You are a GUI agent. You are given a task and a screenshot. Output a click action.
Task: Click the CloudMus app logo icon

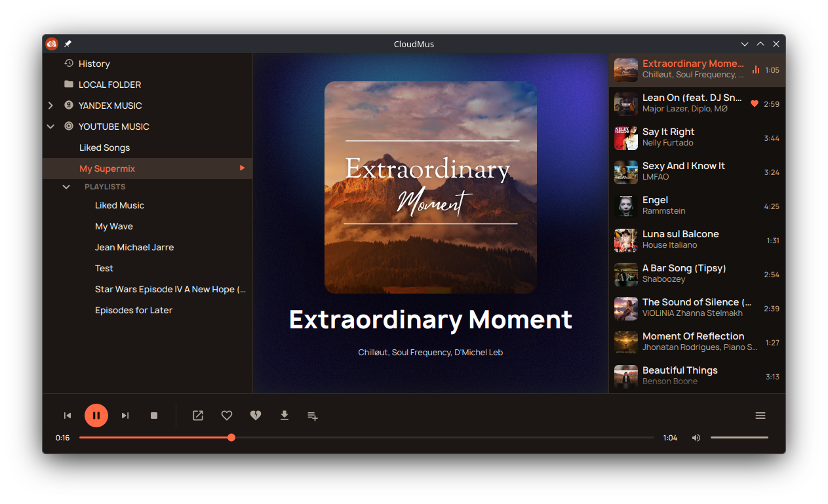coord(52,44)
